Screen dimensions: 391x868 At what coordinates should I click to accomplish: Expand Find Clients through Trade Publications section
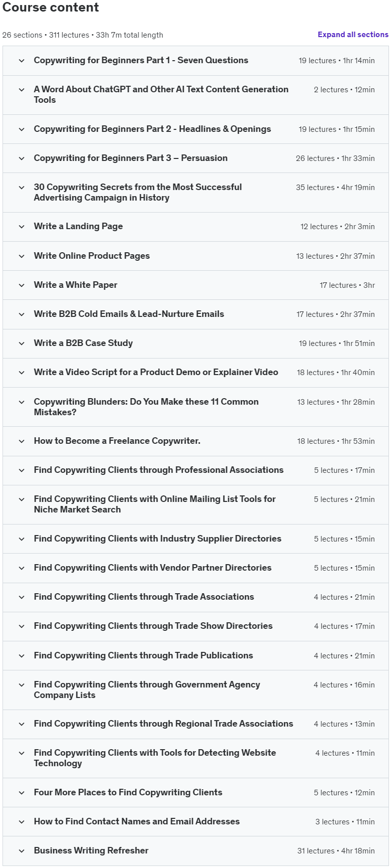point(196,656)
